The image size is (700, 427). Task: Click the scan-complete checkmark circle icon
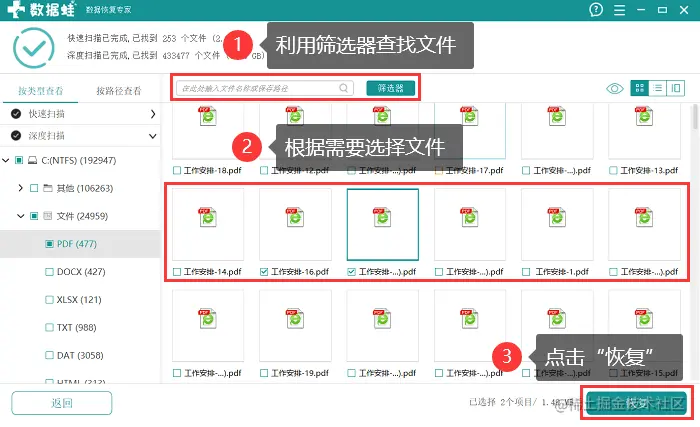pos(33,48)
